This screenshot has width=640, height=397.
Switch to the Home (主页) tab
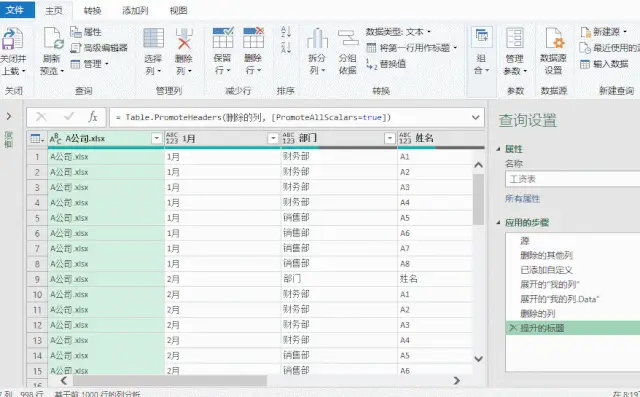click(x=54, y=11)
